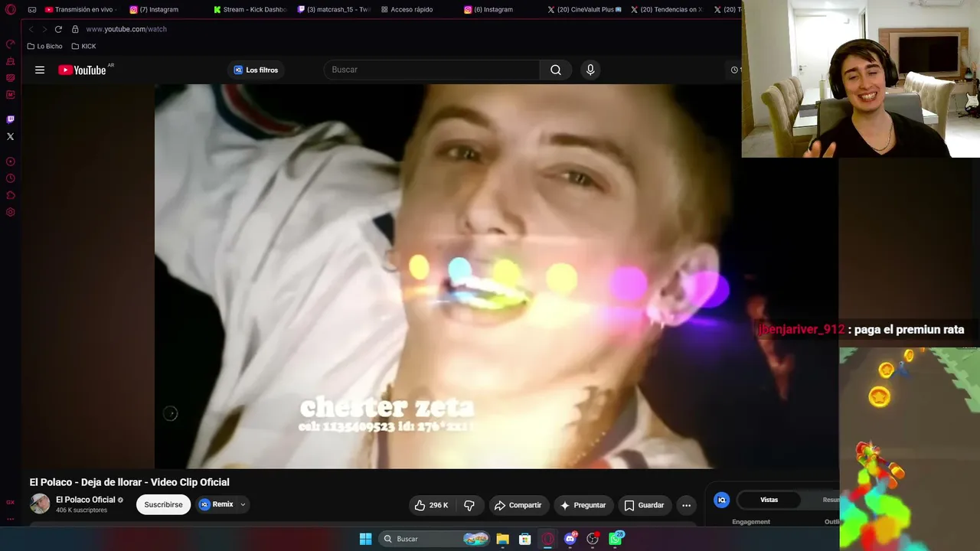Go forward to the next page
This screenshot has width=980, height=551.
(x=44, y=29)
